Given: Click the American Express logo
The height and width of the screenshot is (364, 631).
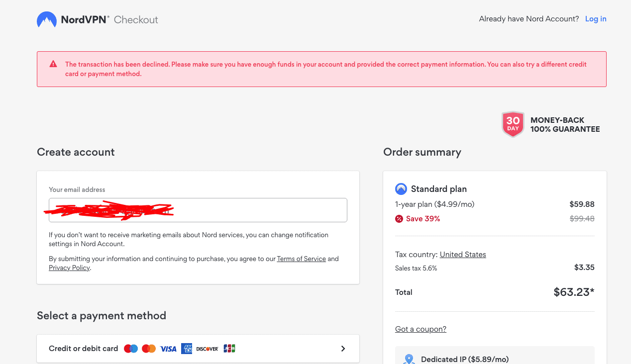Looking at the screenshot, I should [187, 349].
